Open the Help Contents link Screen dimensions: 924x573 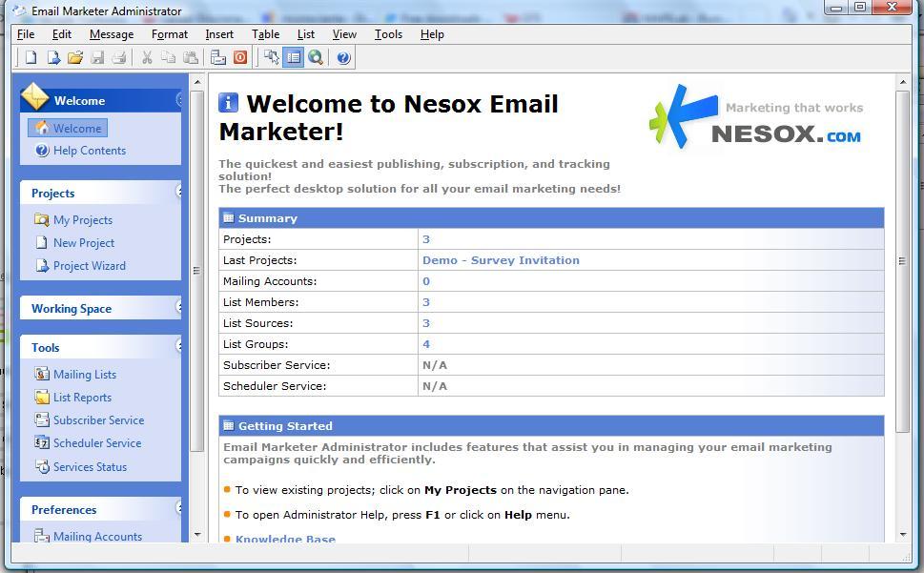click(x=90, y=151)
